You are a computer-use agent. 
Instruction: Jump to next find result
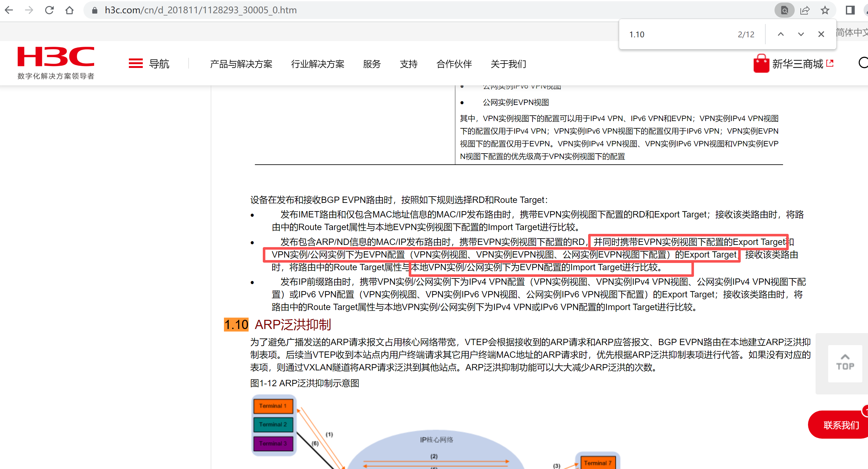tap(801, 34)
